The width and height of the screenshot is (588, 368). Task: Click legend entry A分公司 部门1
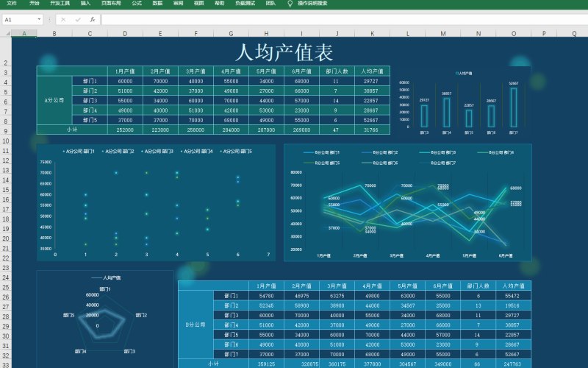(79, 152)
